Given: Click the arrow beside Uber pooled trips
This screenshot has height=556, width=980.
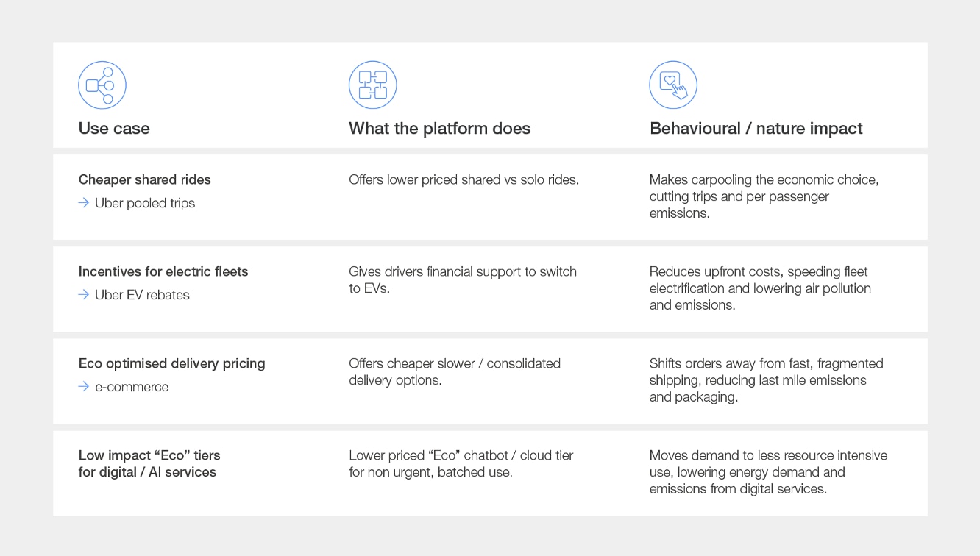Looking at the screenshot, I should pos(84,203).
